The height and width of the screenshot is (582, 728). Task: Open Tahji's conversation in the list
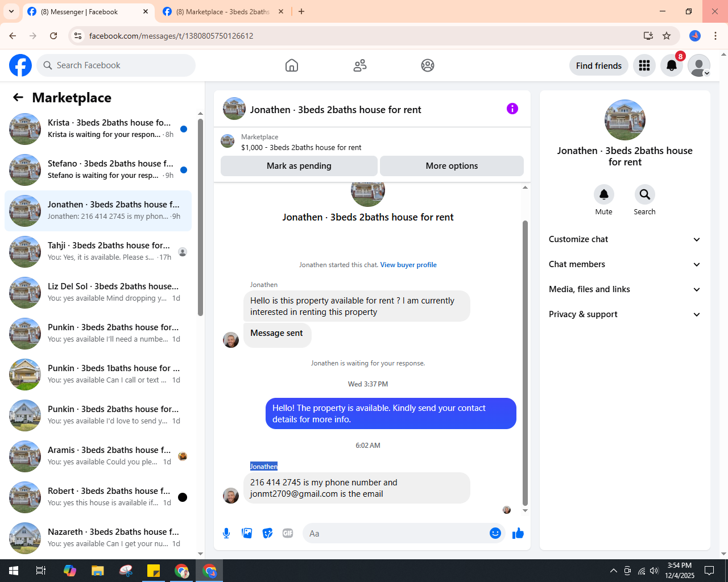(x=98, y=252)
